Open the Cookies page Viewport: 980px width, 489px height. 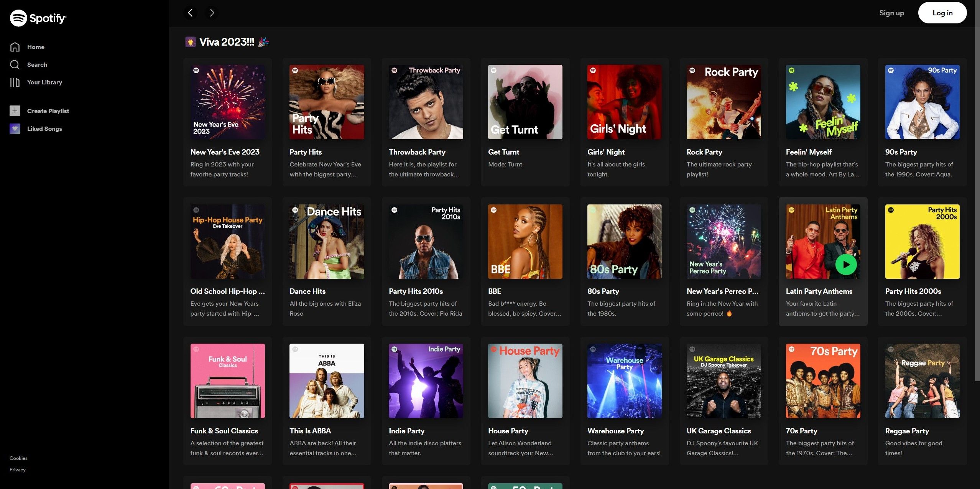tap(18, 458)
